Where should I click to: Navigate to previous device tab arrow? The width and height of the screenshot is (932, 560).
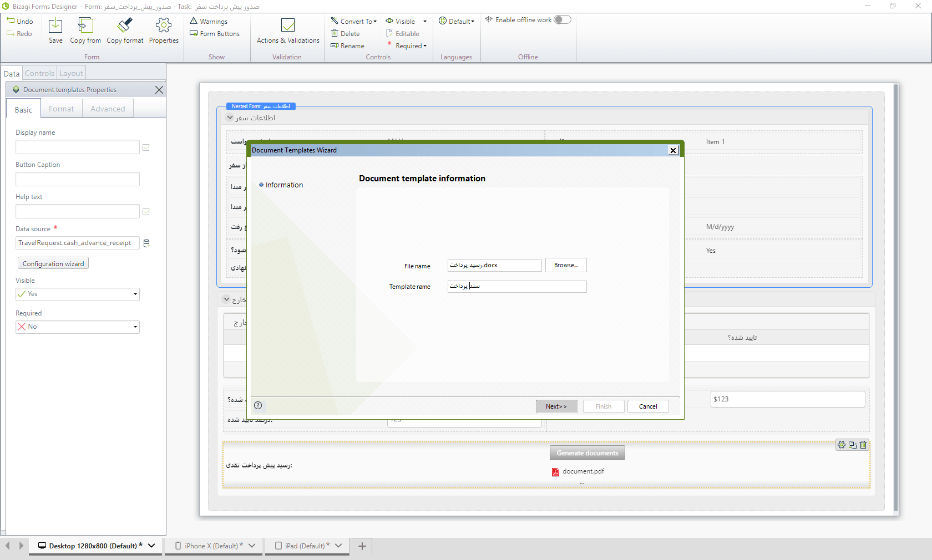coord(8,546)
